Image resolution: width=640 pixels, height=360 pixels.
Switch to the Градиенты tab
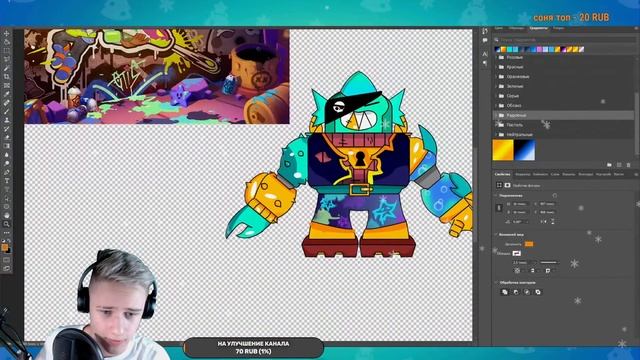pyautogui.click(x=538, y=28)
